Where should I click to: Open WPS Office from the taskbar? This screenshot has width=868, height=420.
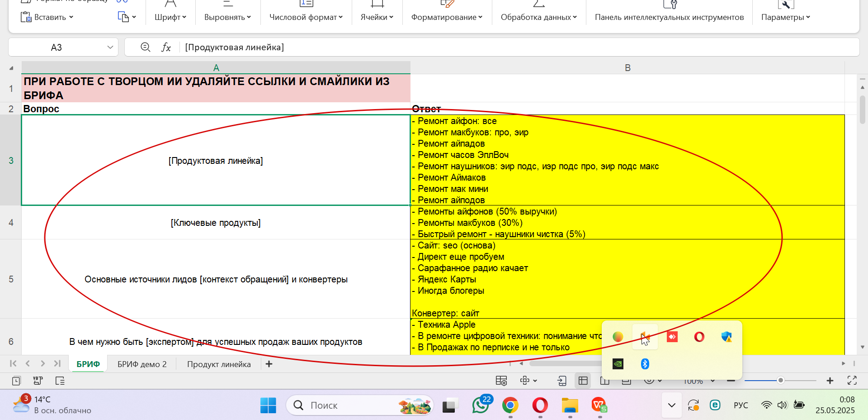pyautogui.click(x=599, y=405)
